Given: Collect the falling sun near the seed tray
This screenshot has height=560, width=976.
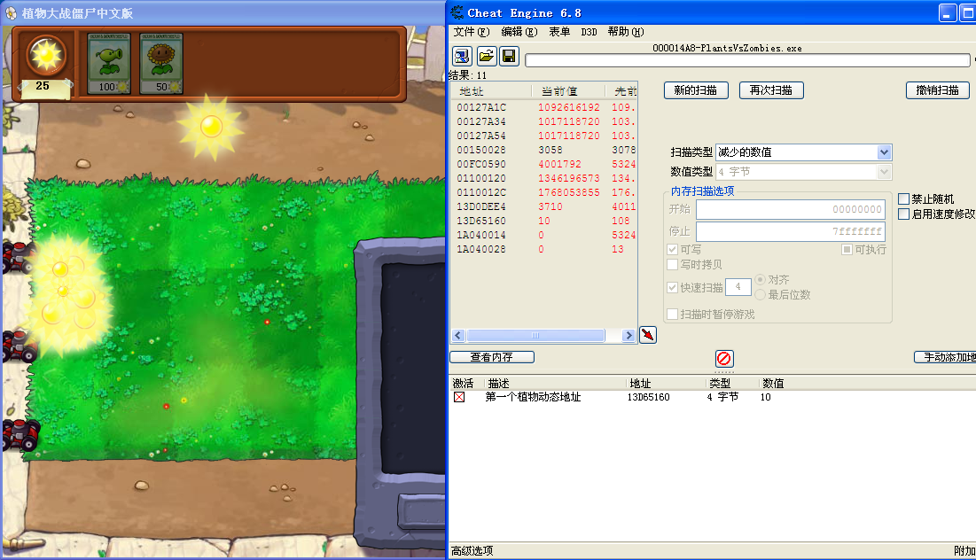Looking at the screenshot, I should pyautogui.click(x=211, y=127).
